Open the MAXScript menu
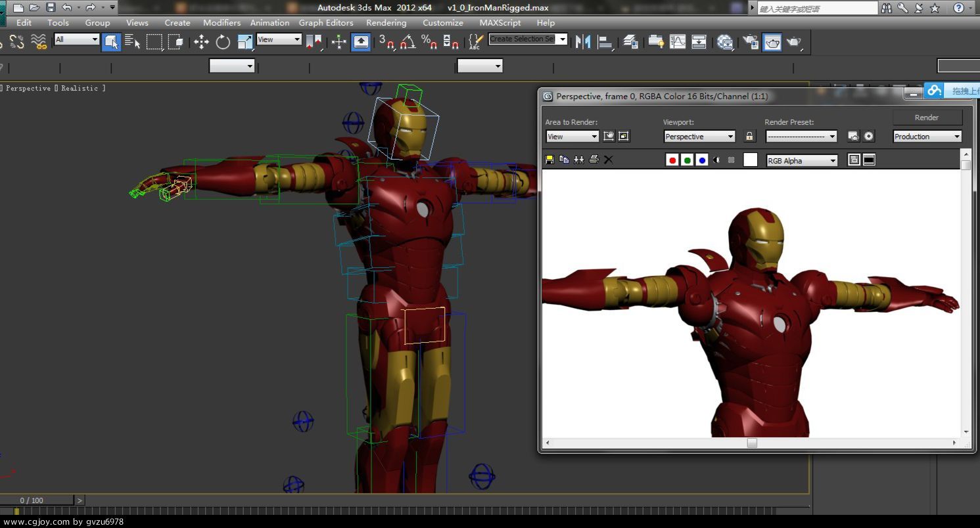980x528 pixels. 500,22
